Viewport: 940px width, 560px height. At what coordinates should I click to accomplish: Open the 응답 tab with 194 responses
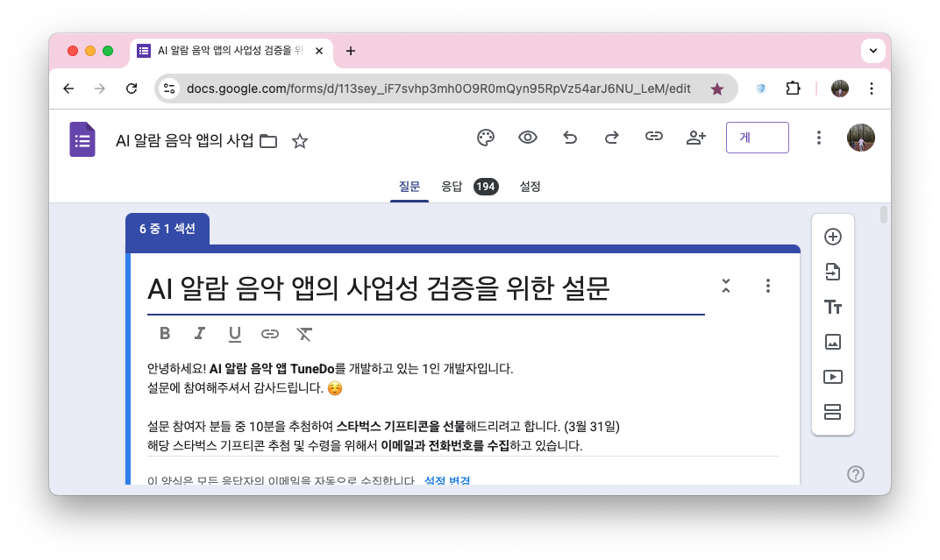click(x=469, y=187)
